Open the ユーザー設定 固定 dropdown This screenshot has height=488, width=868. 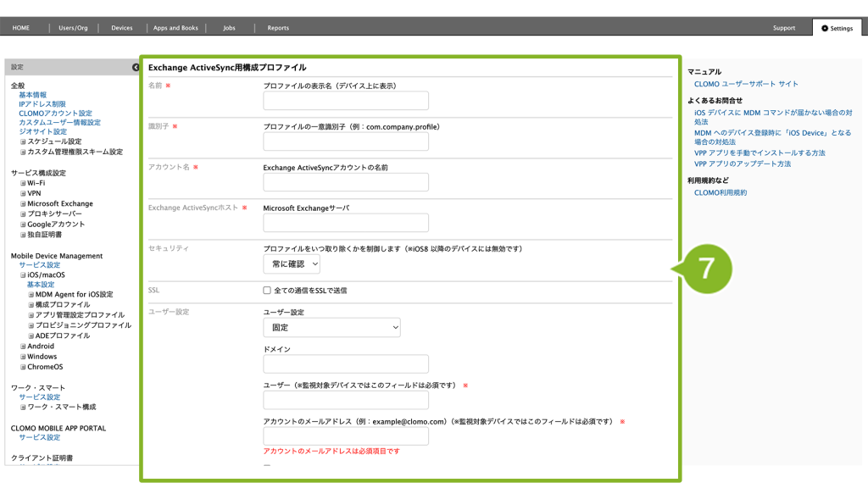pyautogui.click(x=331, y=327)
